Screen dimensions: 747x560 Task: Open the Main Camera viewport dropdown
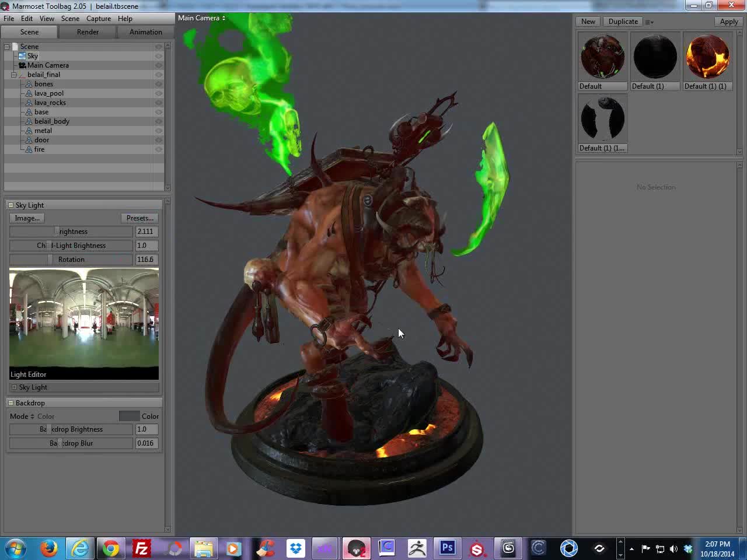pos(201,18)
